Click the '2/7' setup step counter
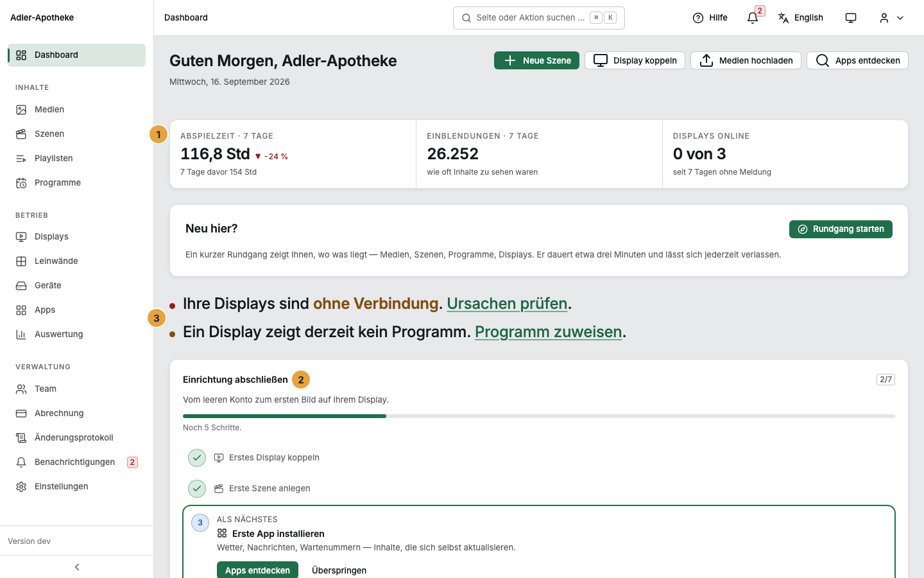Screen dimensions: 924x578 886,380
